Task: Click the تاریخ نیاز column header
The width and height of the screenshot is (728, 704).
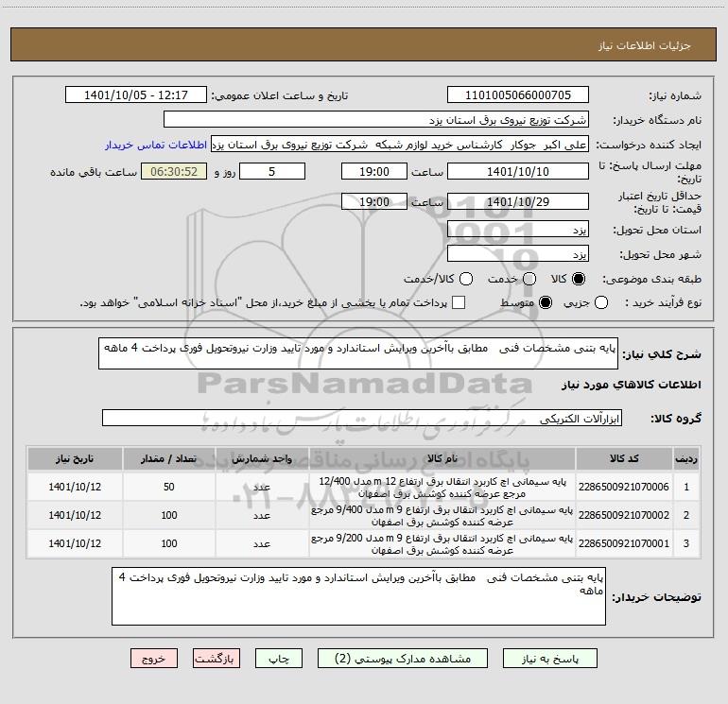Action: tap(75, 458)
